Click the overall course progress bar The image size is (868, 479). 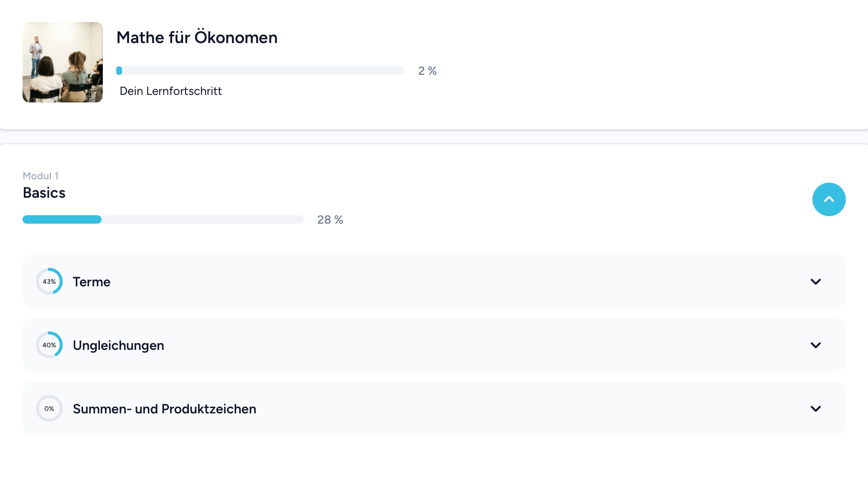[x=260, y=71]
